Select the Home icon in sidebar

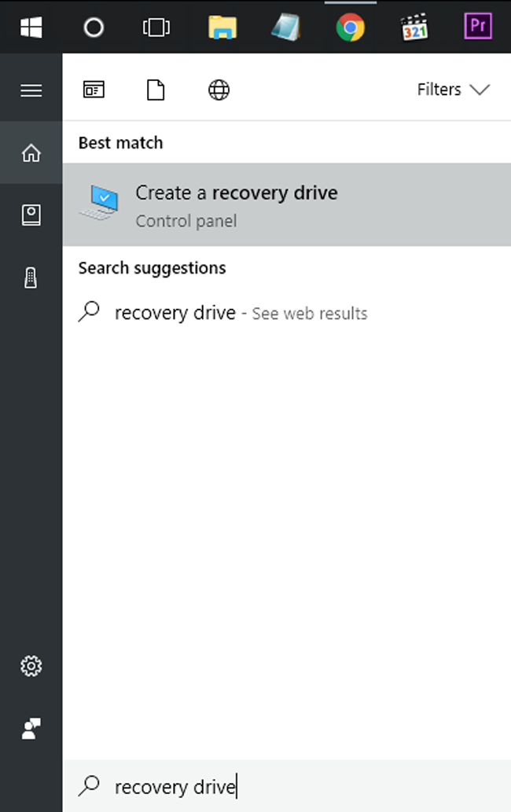tap(31, 153)
